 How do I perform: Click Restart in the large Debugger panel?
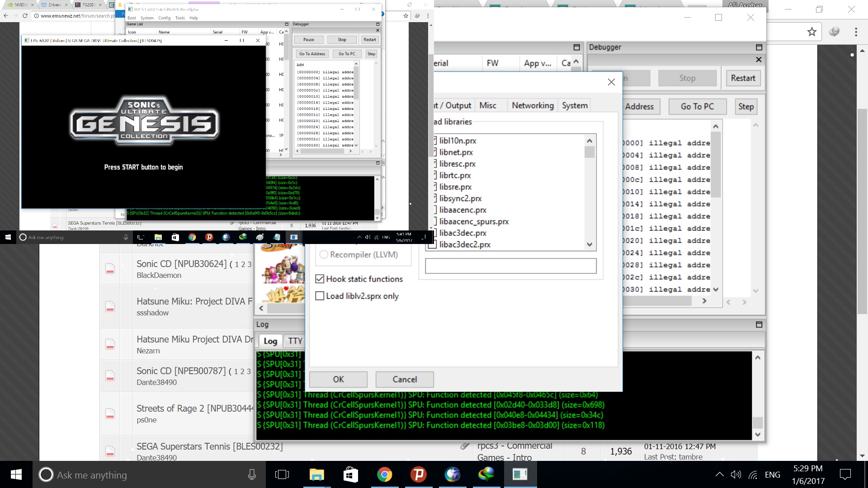[743, 78]
